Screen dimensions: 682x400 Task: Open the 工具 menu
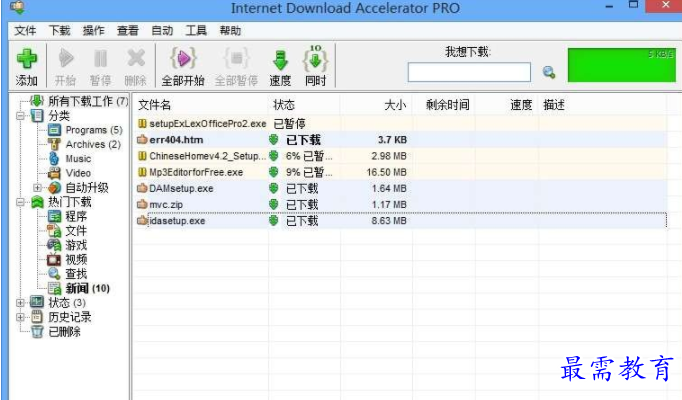tap(196, 30)
